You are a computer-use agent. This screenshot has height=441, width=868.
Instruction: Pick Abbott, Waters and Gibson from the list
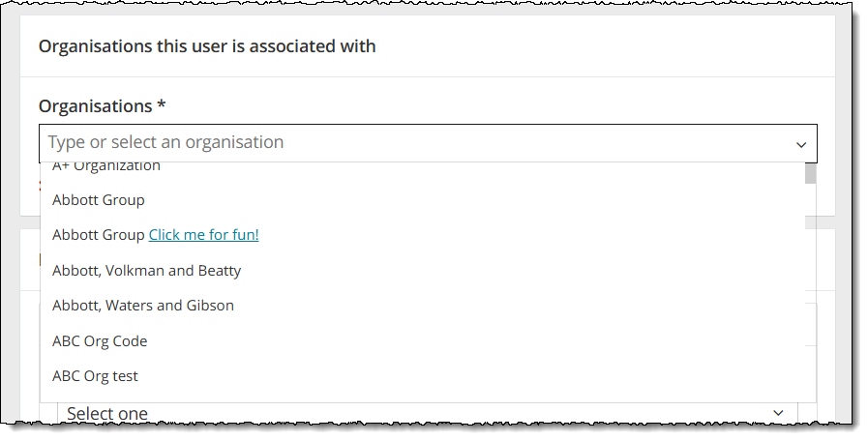[x=143, y=306]
